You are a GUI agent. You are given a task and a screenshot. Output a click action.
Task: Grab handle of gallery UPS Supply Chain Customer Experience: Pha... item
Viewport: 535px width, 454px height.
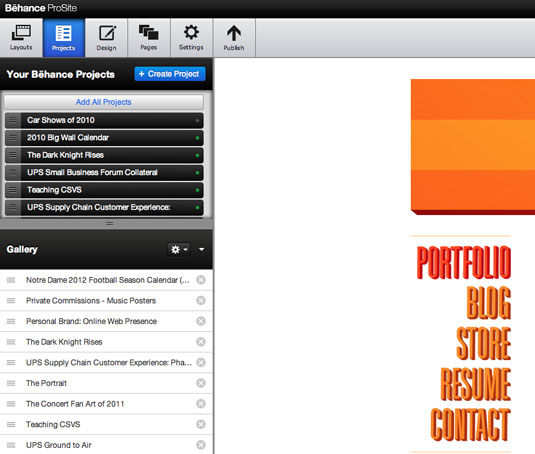pos(11,363)
